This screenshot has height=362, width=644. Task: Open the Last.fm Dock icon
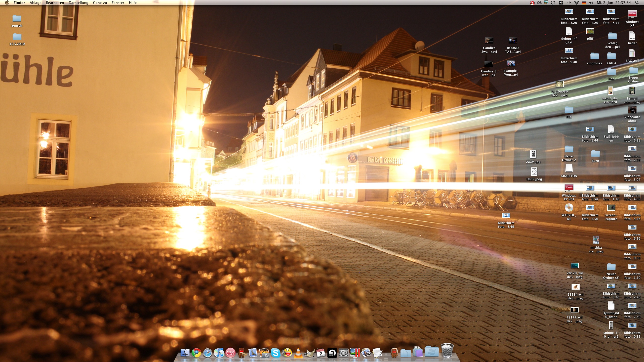point(230,353)
